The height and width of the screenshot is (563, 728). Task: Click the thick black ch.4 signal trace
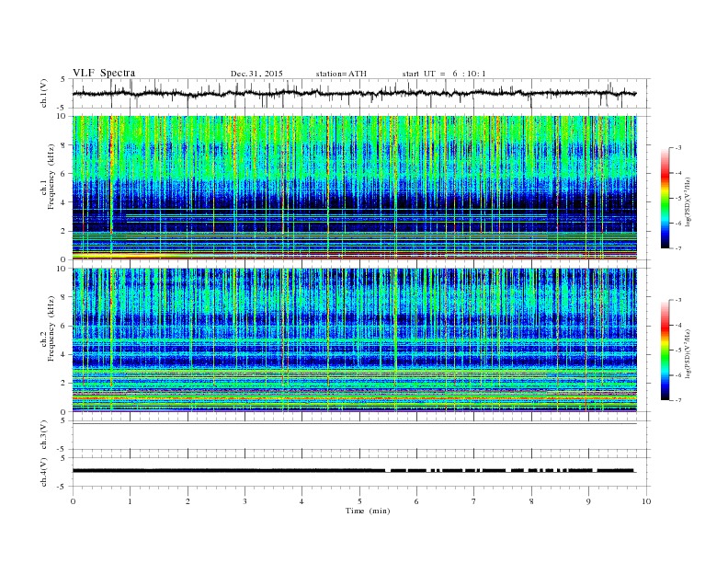point(354,471)
